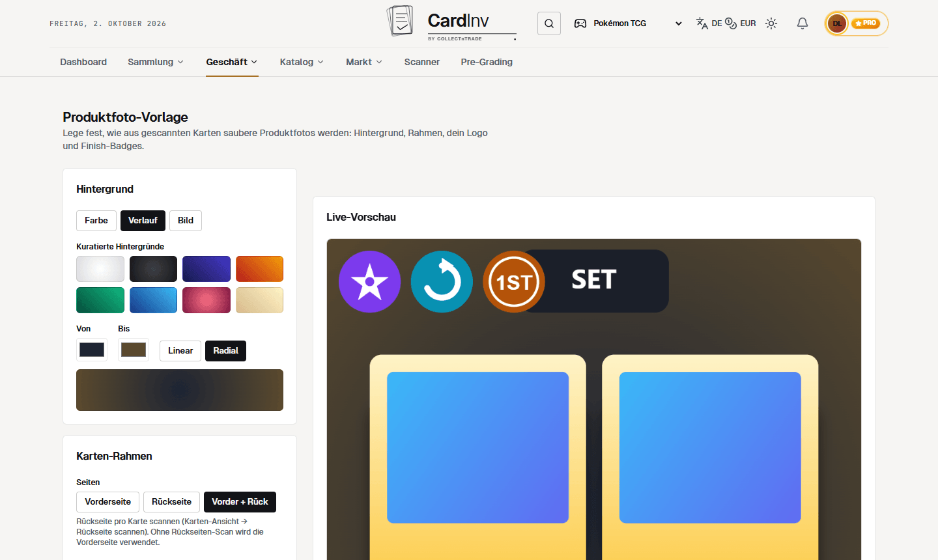Image resolution: width=938 pixels, height=560 pixels.
Task: Pick the white radial curated background
Action: pyautogui.click(x=100, y=269)
